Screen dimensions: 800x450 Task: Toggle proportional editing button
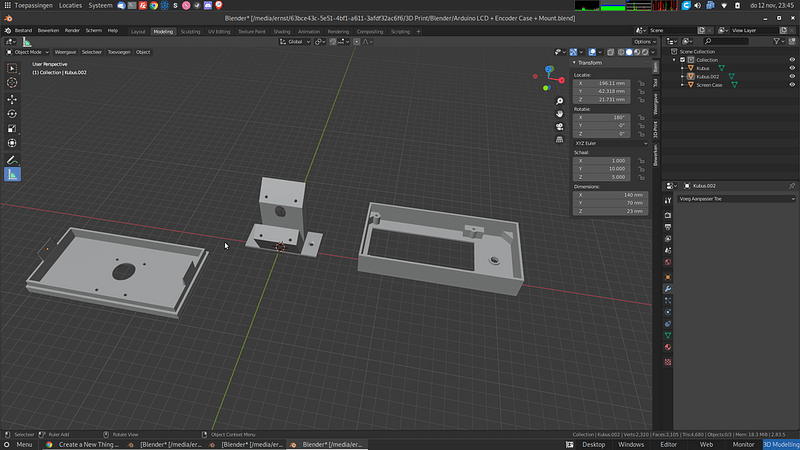[x=357, y=42]
